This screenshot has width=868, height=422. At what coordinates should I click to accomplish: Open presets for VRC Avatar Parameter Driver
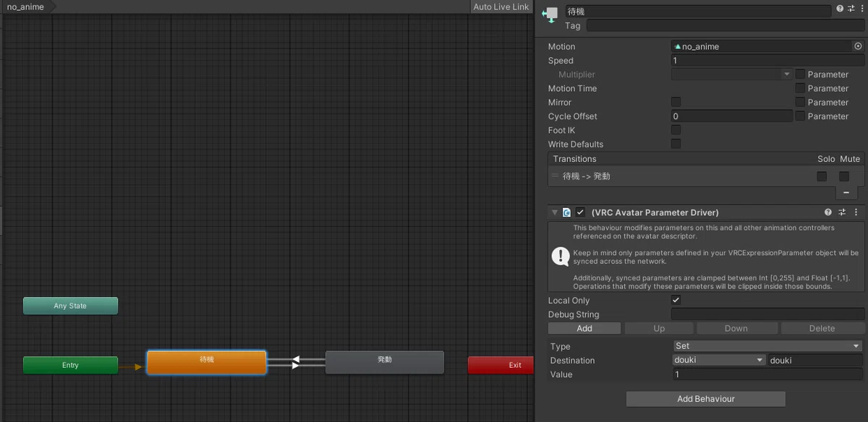(x=842, y=212)
